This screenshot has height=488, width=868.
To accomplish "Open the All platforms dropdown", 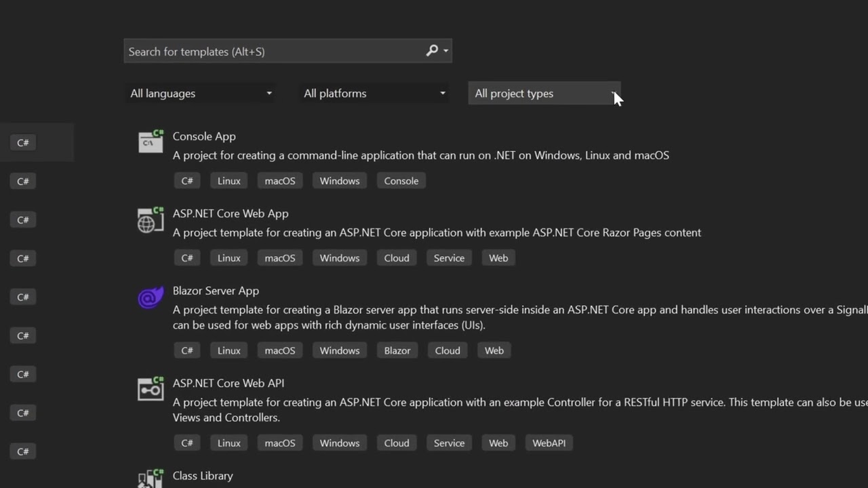I will coord(374,94).
